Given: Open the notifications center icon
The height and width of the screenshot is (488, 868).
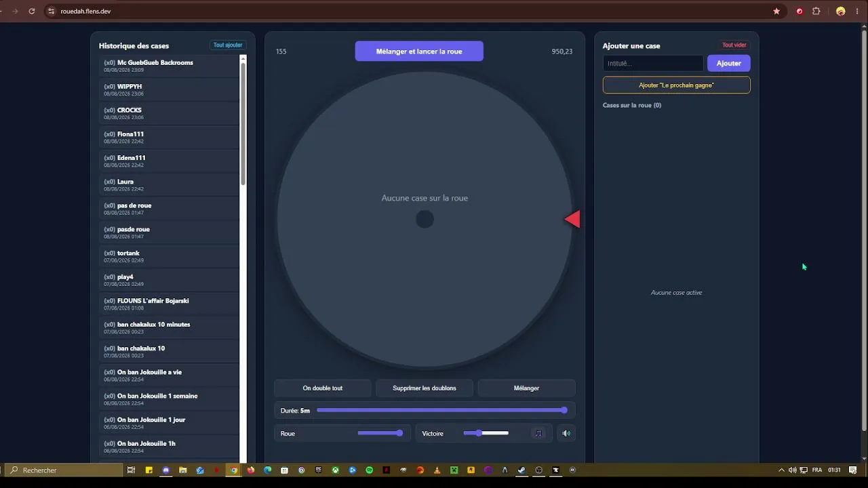Looking at the screenshot, I should [853, 470].
